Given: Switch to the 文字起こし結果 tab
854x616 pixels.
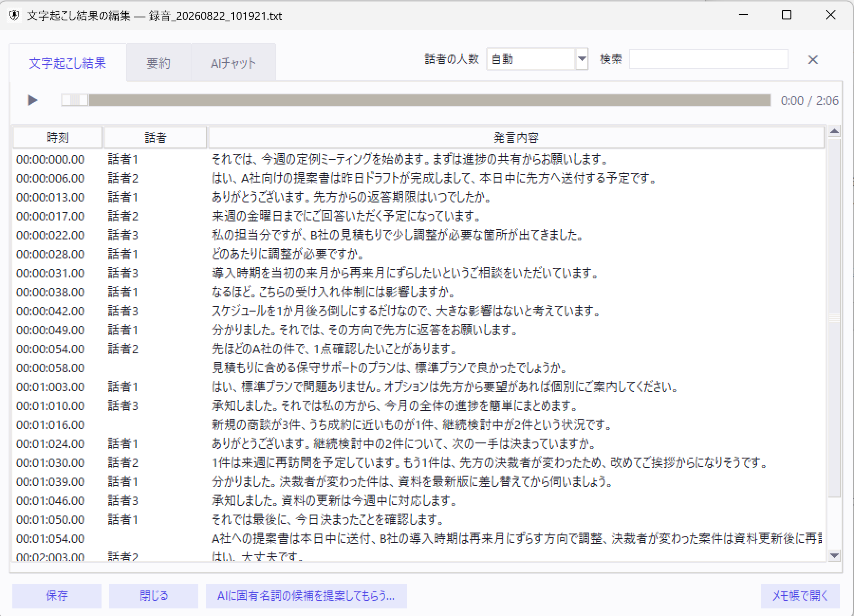Looking at the screenshot, I should (x=67, y=63).
